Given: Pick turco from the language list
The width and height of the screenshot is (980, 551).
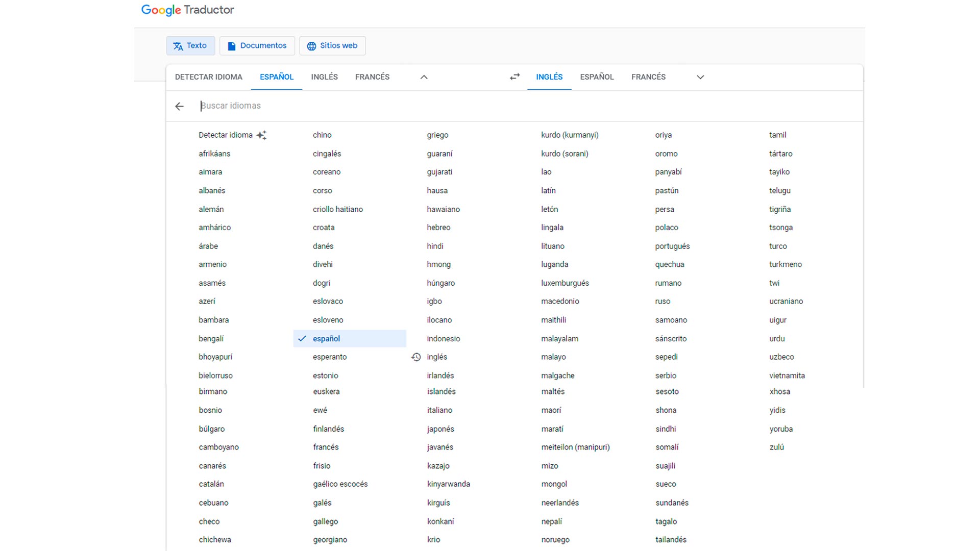Looking at the screenshot, I should pyautogui.click(x=778, y=246).
